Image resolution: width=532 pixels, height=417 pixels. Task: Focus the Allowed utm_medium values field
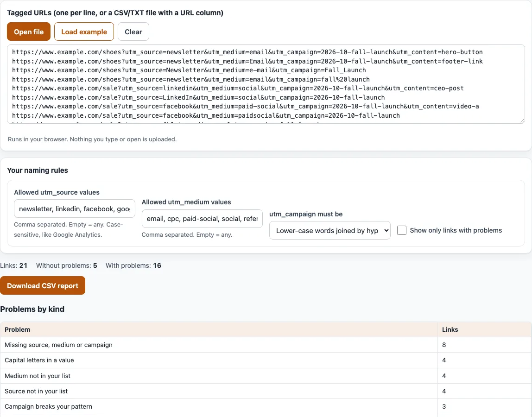point(202,219)
